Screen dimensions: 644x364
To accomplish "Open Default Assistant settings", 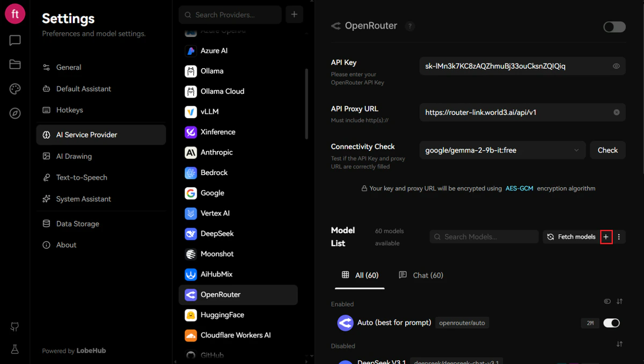I will click(x=101, y=89).
